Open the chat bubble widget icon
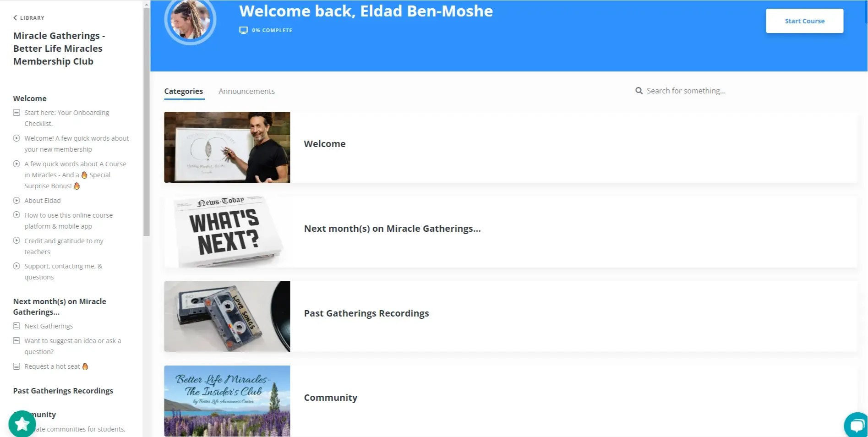The width and height of the screenshot is (868, 437). coord(856,425)
